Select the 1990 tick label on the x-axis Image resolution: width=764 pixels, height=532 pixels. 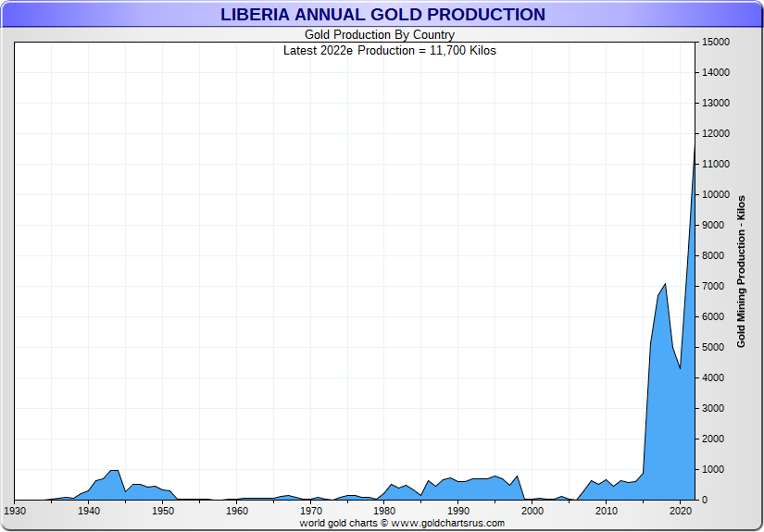click(x=458, y=511)
